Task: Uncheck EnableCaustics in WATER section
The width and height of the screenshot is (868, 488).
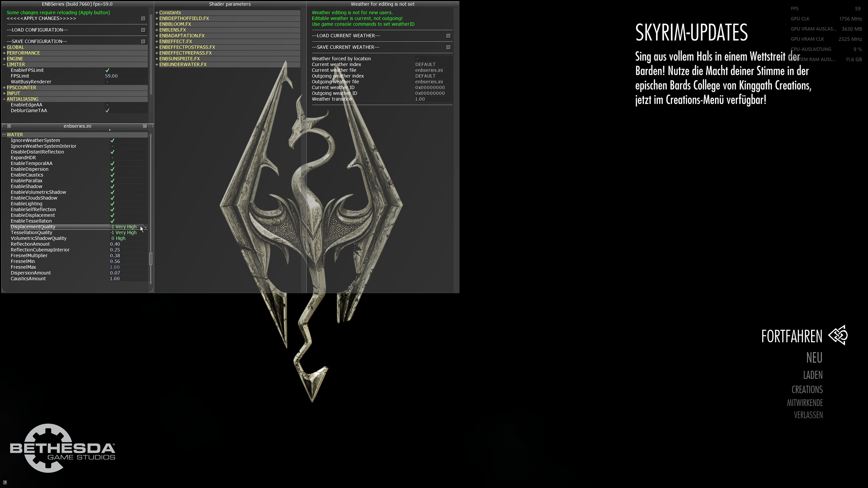Action: click(x=112, y=175)
